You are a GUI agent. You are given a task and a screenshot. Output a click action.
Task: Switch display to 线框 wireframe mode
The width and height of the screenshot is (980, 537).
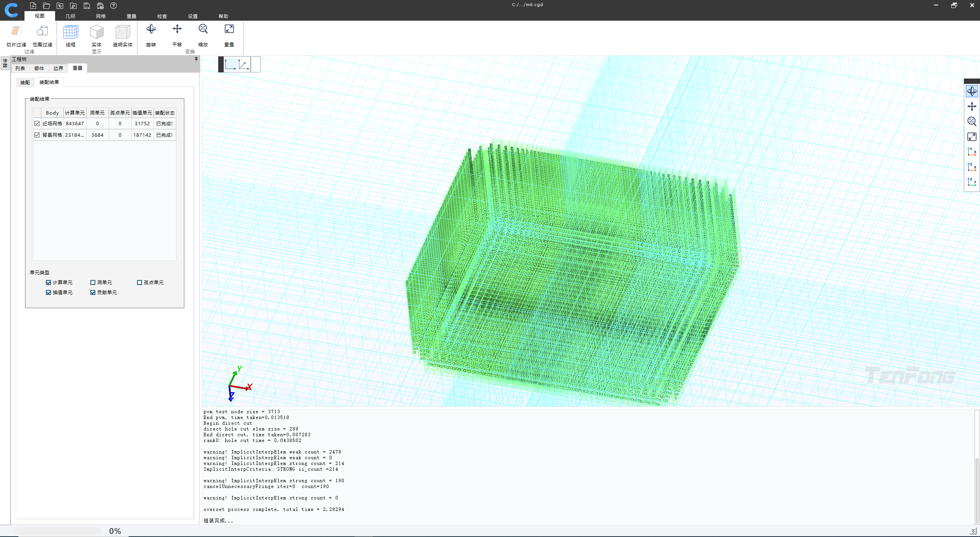pyautogui.click(x=70, y=36)
